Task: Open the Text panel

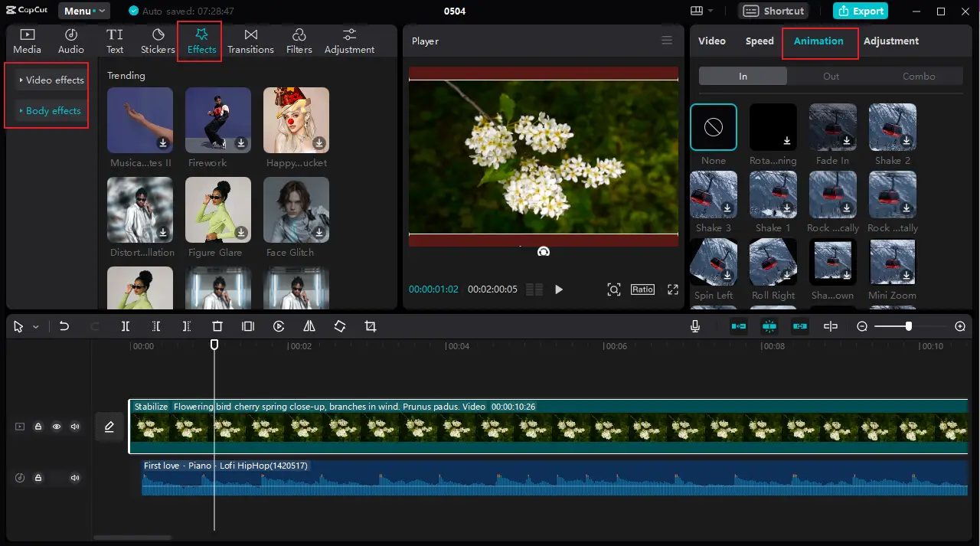Action: click(115, 41)
